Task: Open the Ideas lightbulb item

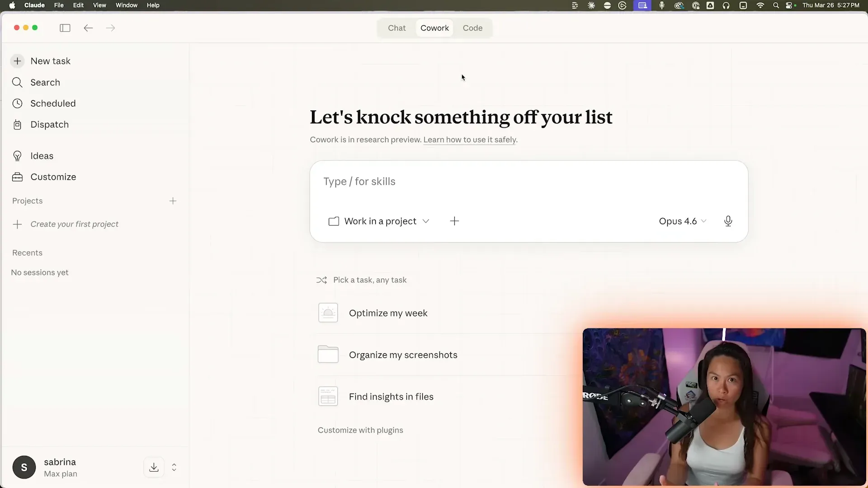Action: click(x=33, y=156)
